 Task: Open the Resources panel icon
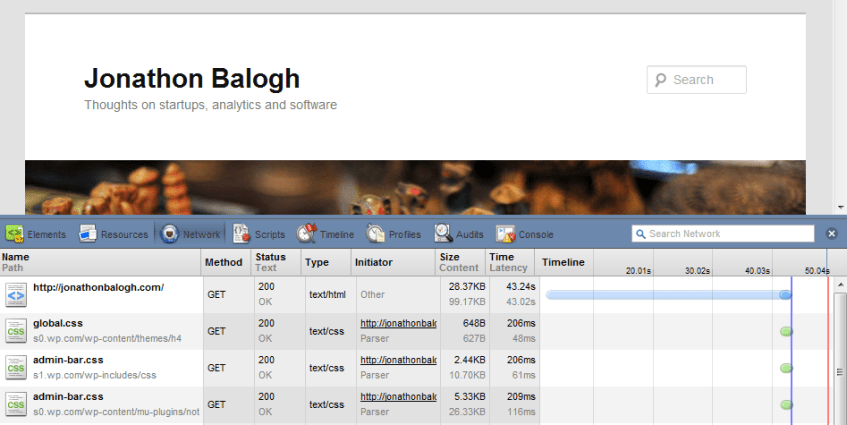click(88, 234)
